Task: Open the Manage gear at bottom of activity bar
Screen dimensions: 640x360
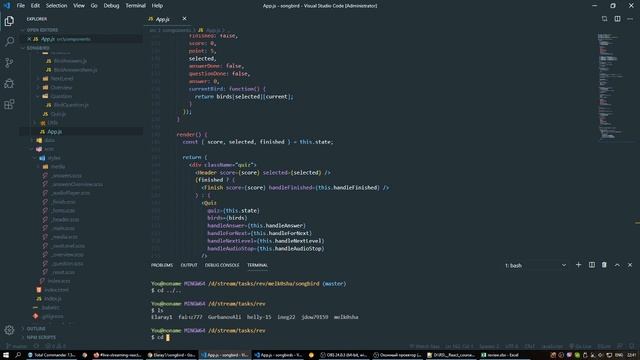Action: (9, 330)
